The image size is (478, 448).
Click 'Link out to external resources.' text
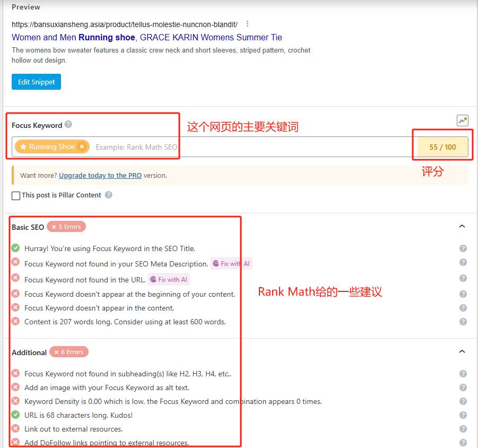point(73,429)
